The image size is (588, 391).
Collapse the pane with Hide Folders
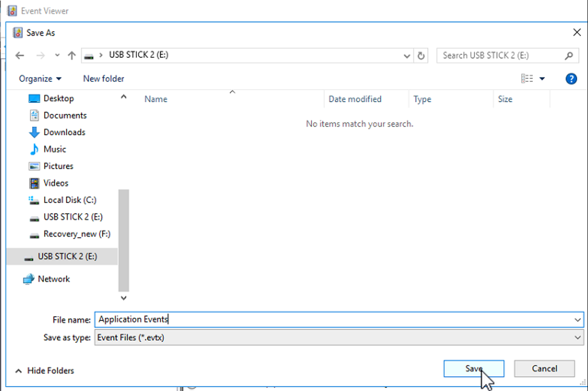coord(45,371)
